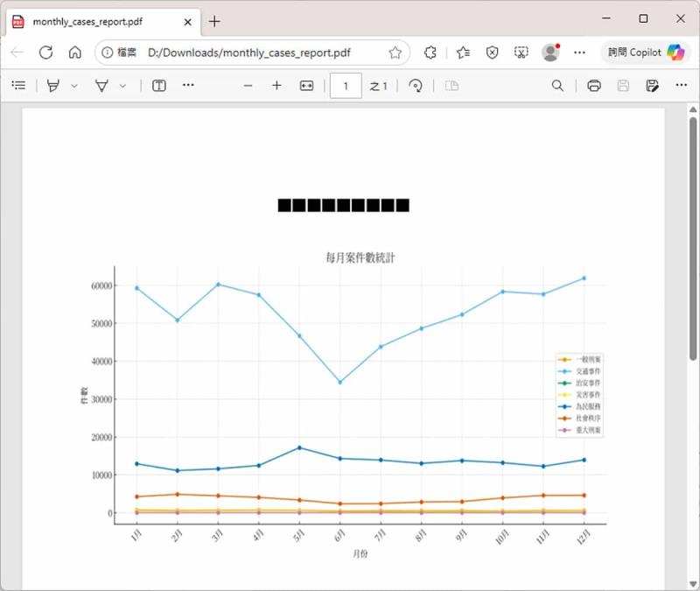Expand the highlight color dropdown arrow

tap(74, 86)
